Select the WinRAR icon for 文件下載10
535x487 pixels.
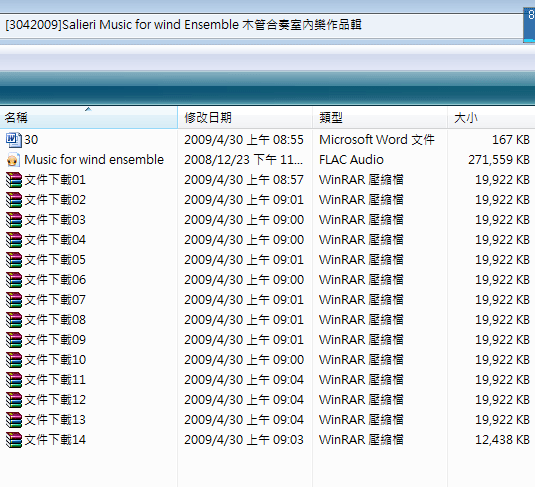(13, 360)
